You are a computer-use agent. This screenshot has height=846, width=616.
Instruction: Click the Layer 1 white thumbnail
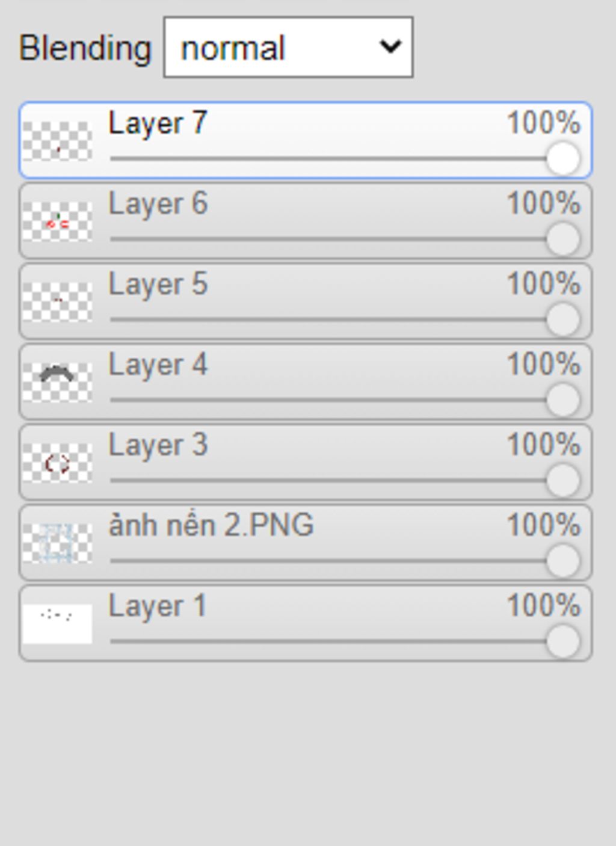(57, 625)
